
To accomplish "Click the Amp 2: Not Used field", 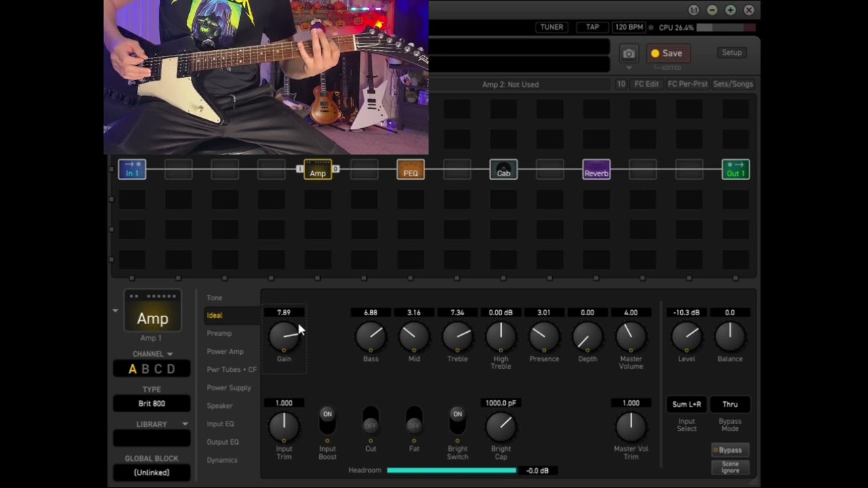I will (511, 85).
